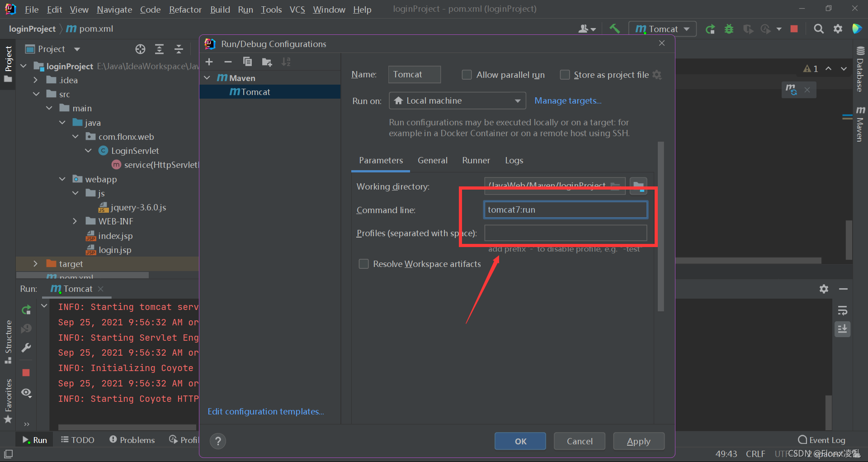Screen dimensions: 868x462
Task: Expand all in Project panel
Action: point(159,49)
